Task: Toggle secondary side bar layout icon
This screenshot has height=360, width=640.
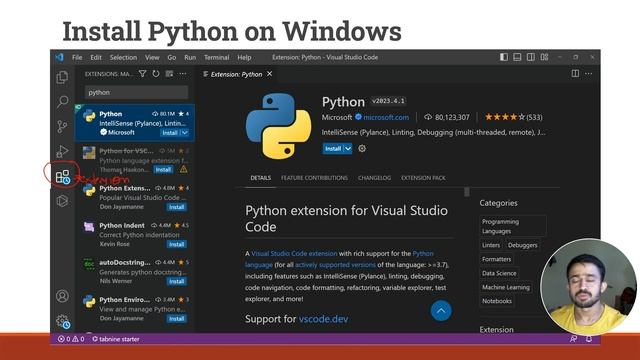Action: 531,57
